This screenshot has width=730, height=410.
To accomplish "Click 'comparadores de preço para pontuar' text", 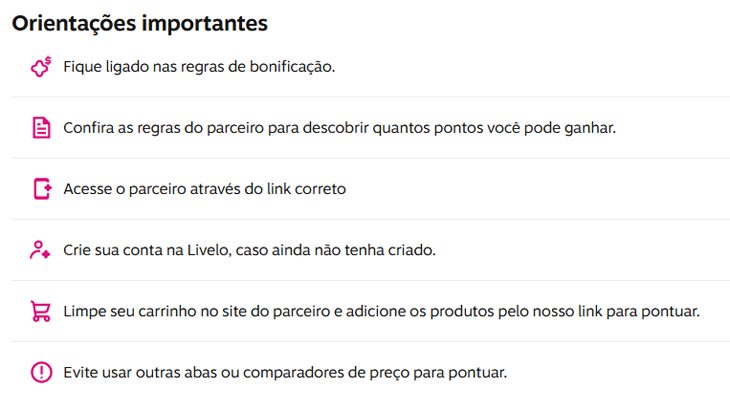I will pos(375,372).
